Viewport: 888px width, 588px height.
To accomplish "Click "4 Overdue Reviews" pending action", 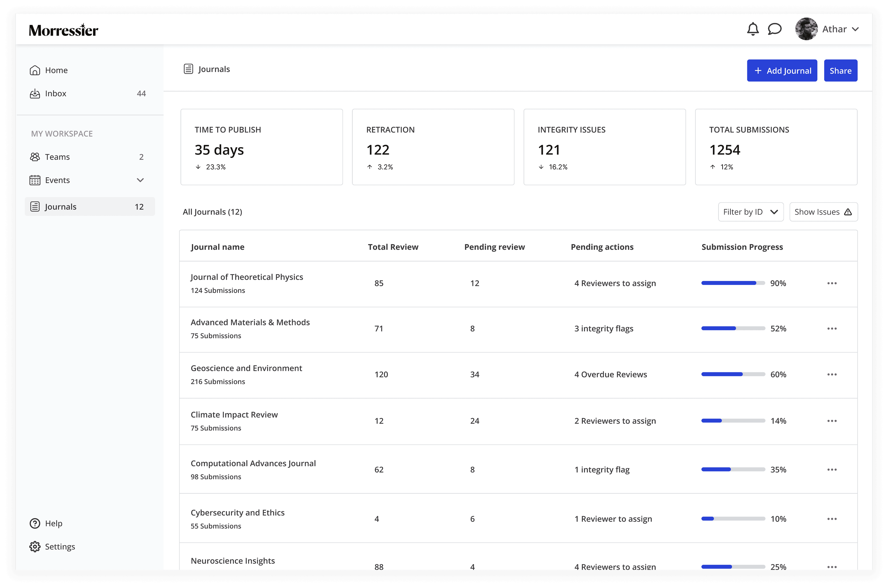I will 610,374.
